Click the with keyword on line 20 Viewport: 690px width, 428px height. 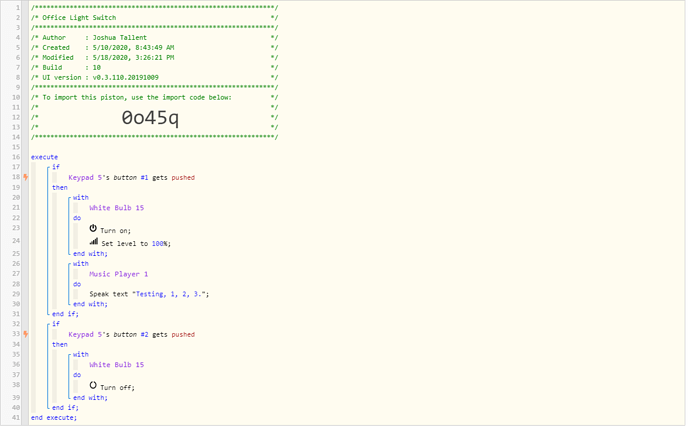[81, 198]
